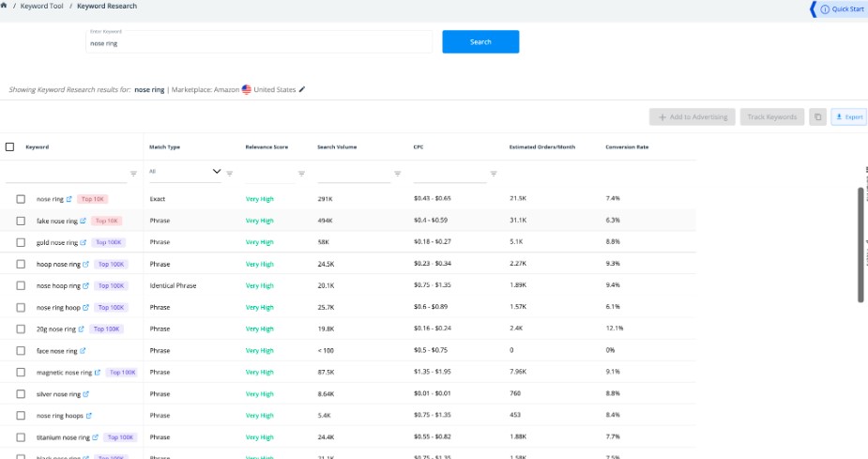Open external link for nose hoop ring
868x459 pixels.
pyautogui.click(x=85, y=285)
